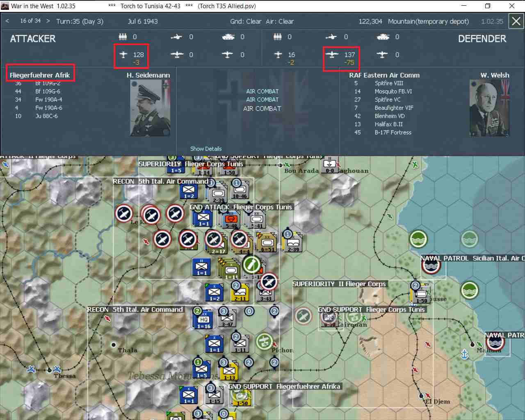Screen dimensions: 525x420
Task: Open H. Seidemann commander portrait
Action: tap(150, 108)
